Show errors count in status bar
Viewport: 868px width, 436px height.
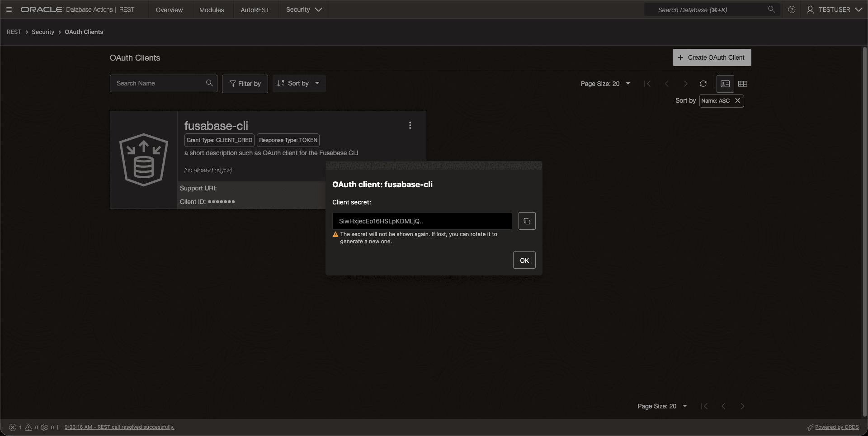(16, 427)
